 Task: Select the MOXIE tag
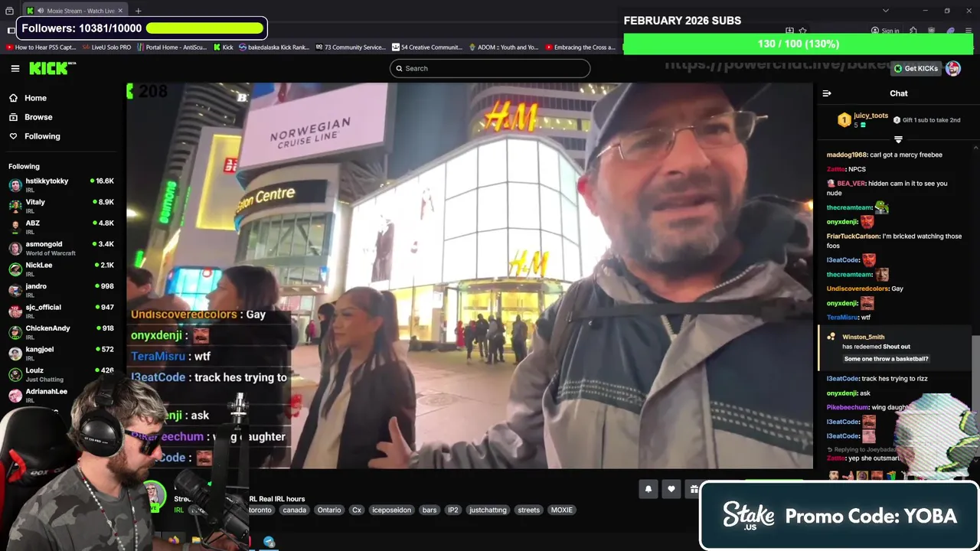562,510
